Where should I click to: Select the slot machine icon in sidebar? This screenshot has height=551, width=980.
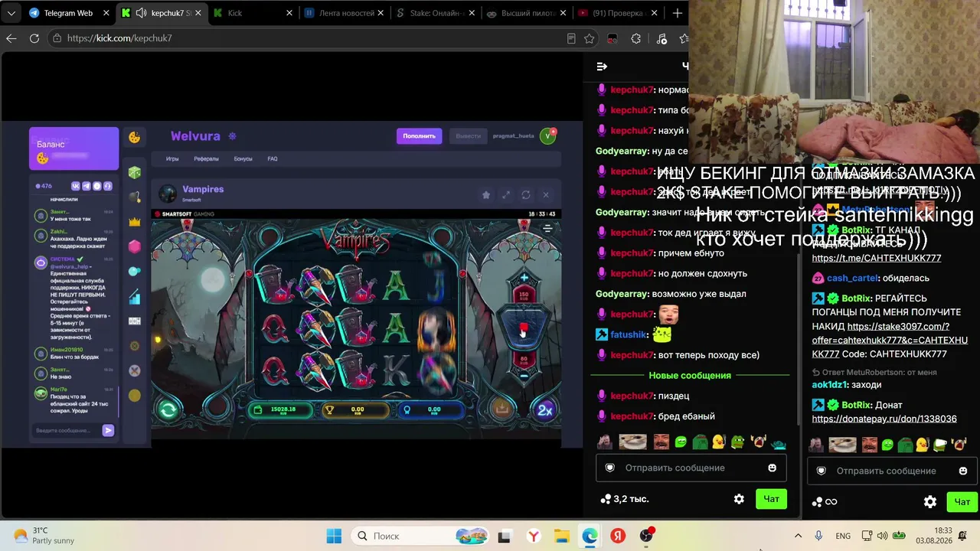click(x=135, y=321)
